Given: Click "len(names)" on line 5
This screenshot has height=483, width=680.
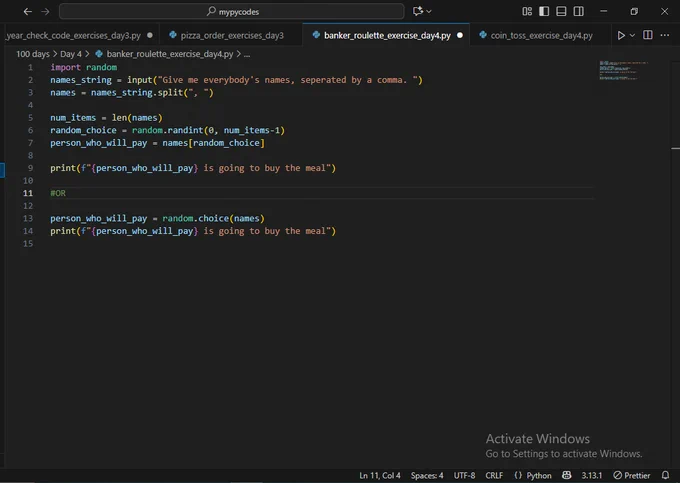Looking at the screenshot, I should click(137, 118).
